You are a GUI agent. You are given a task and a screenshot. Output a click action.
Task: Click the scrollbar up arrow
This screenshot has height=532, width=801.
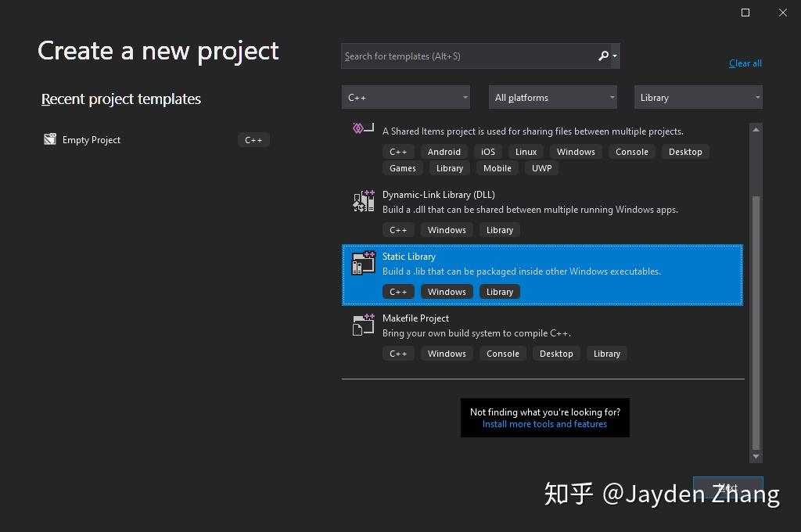pos(756,130)
